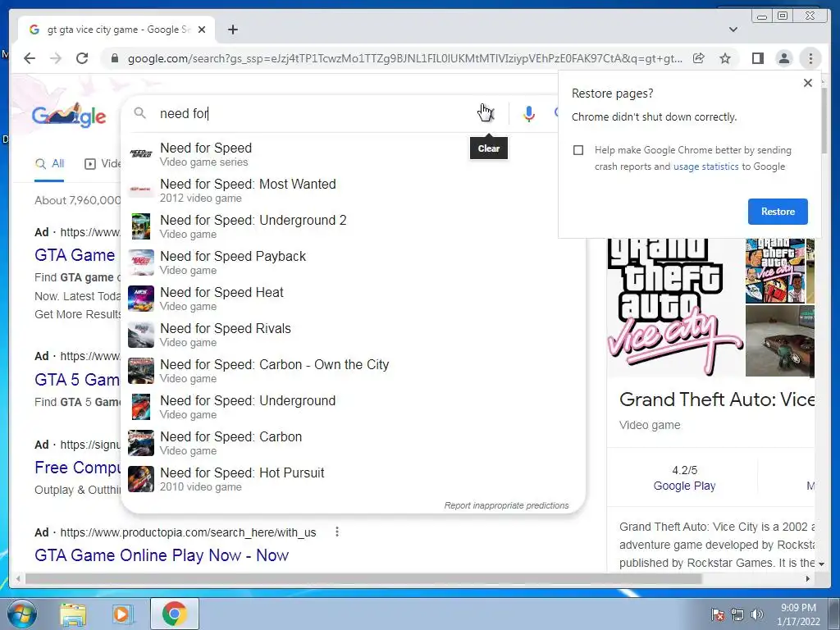Start voice search with the microphone
This screenshot has height=630, width=840.
[x=528, y=113]
